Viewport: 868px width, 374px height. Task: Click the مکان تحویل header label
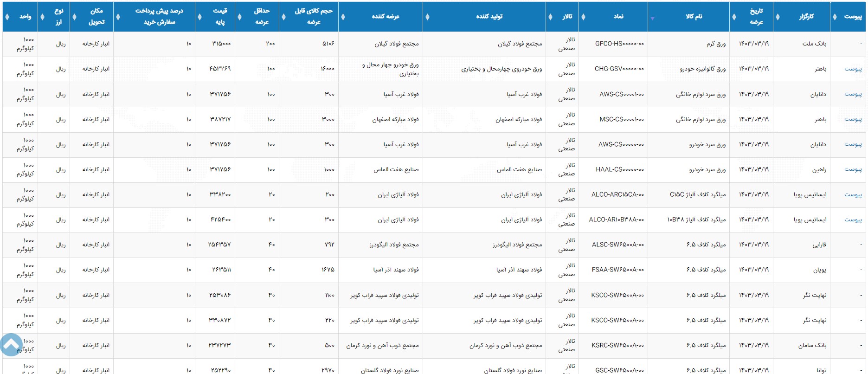pyautogui.click(x=96, y=16)
